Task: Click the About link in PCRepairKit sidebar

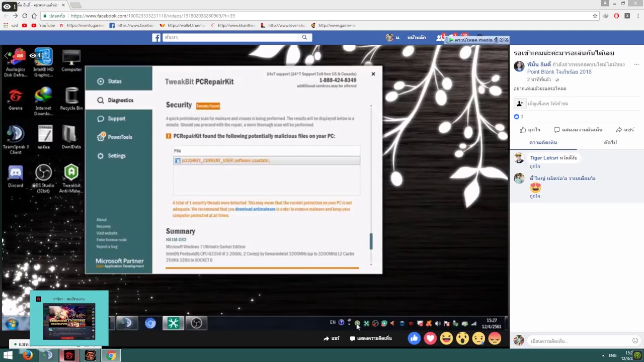Action: pos(102,220)
